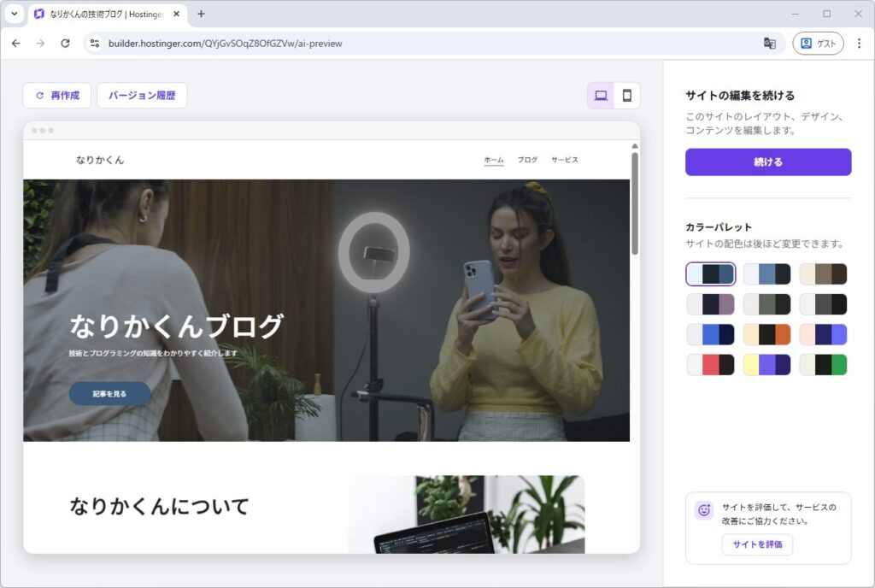875x588 pixels.
Task: Click the サイトを評価 button
Action: tap(756, 544)
